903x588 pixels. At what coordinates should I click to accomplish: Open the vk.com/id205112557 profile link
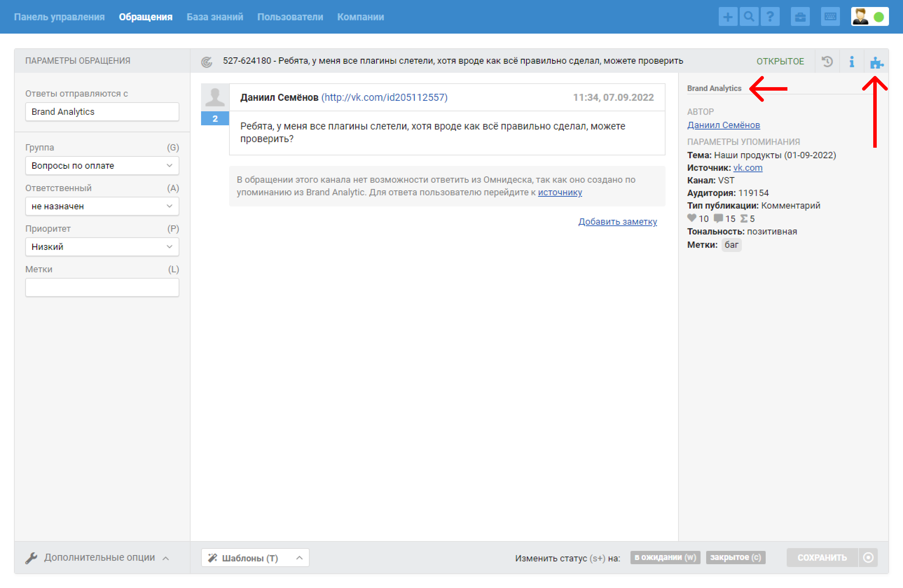(x=384, y=97)
